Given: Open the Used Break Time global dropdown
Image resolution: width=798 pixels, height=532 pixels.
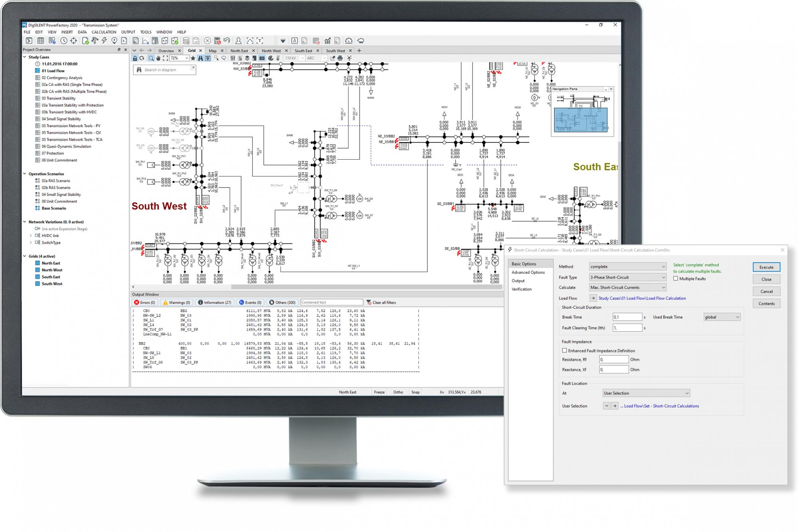Looking at the screenshot, I should [722, 317].
